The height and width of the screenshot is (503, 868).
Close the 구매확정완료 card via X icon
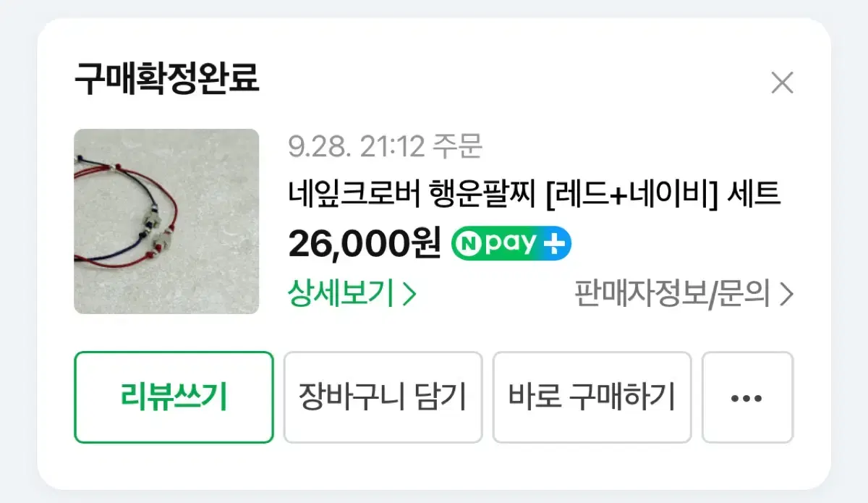[x=783, y=84]
